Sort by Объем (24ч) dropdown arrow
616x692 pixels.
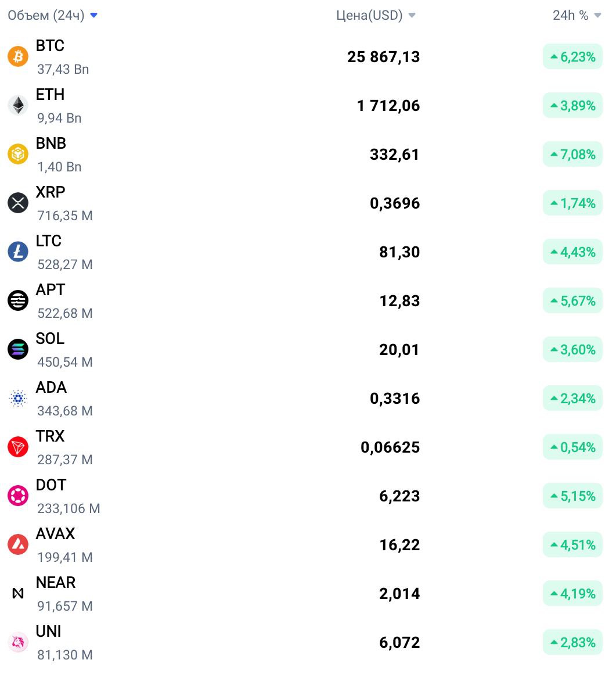93,16
